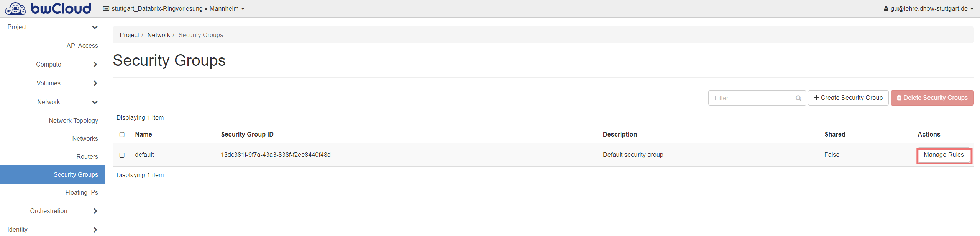980x236 pixels.
Task: Click Create Security Group button
Action: [x=848, y=98]
